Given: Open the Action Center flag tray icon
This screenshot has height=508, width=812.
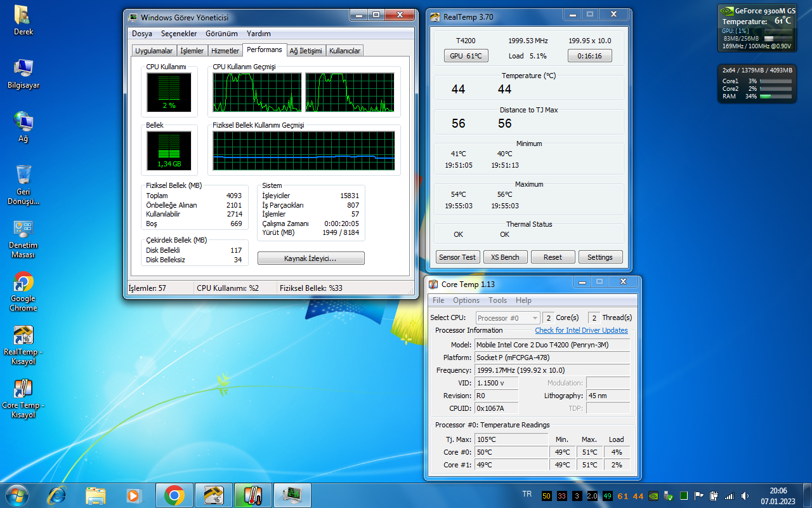Looking at the screenshot, I should pyautogui.click(x=698, y=496).
